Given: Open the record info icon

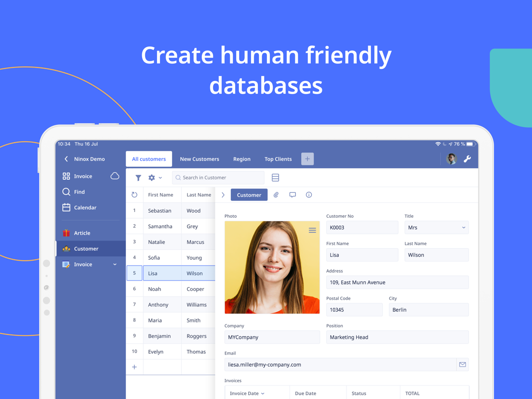Looking at the screenshot, I should tap(309, 195).
